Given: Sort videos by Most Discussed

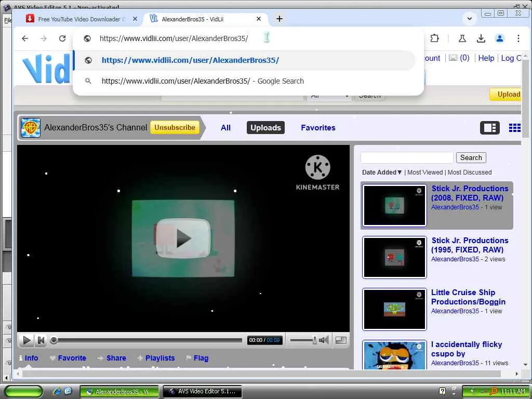Looking at the screenshot, I should point(469,172).
